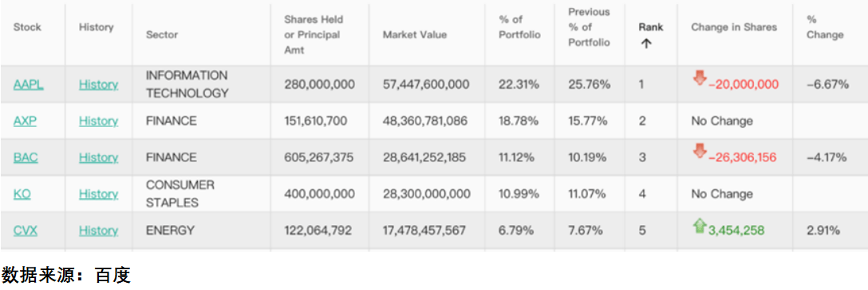Open the AAPL stock link
The height and width of the screenshot is (290, 868).
pyautogui.click(x=28, y=84)
